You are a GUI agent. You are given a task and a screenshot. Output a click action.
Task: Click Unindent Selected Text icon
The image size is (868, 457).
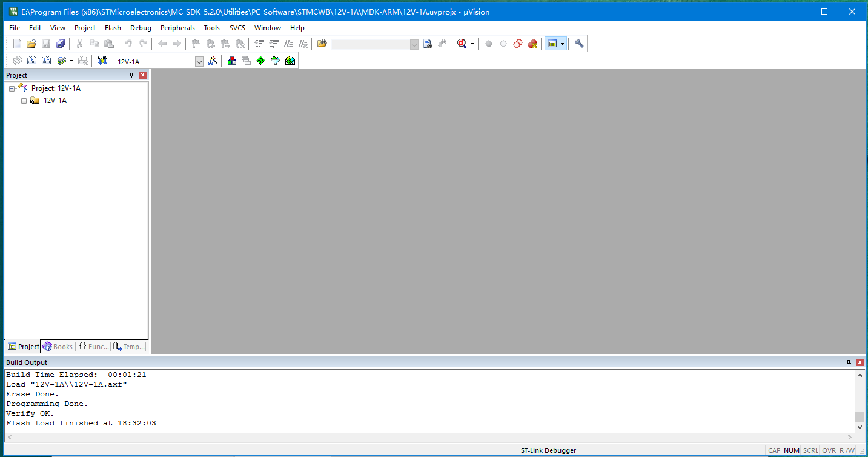[274, 44]
